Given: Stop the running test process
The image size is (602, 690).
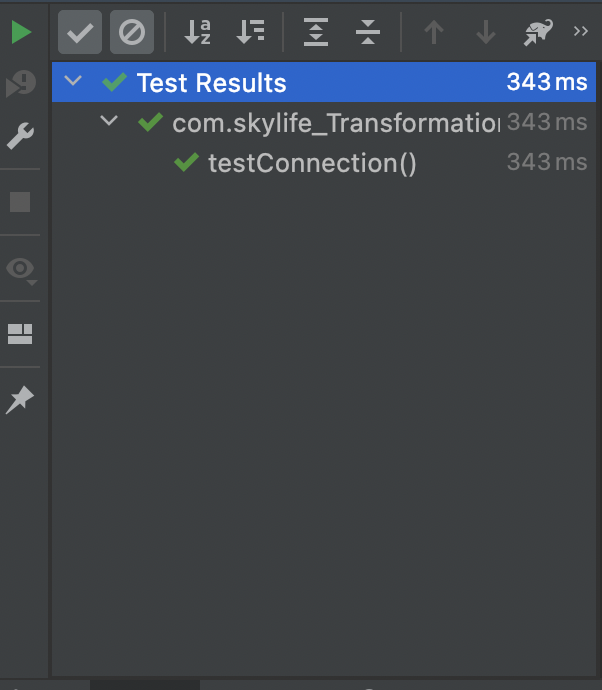Looking at the screenshot, I should click(20, 202).
